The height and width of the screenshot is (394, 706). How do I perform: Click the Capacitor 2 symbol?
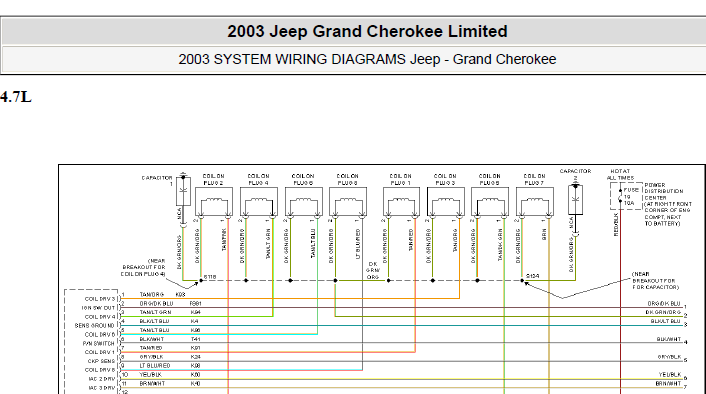pyautogui.click(x=575, y=199)
